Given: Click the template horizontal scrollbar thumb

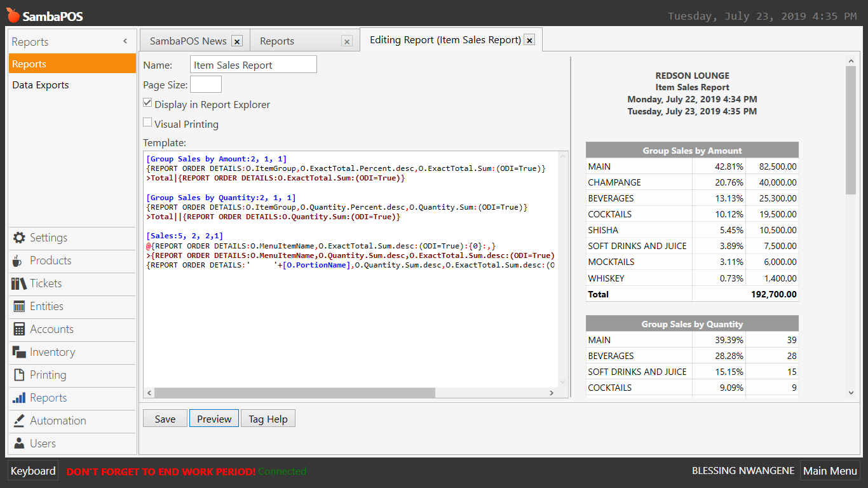Looking at the screenshot, I should coord(294,393).
